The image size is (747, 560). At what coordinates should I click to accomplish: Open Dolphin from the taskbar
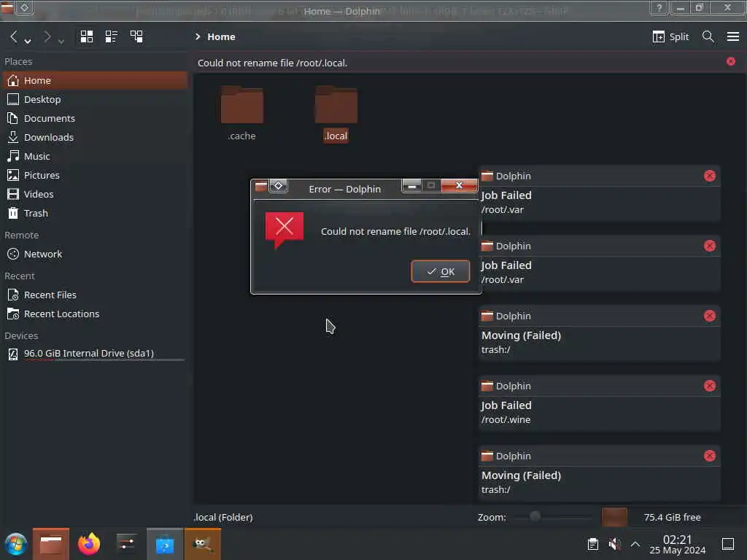[x=51, y=544]
